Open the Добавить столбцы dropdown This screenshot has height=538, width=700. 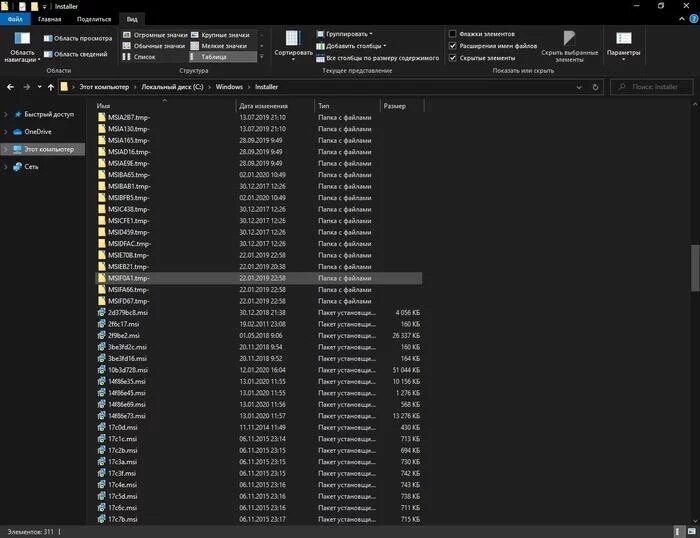tap(351, 46)
